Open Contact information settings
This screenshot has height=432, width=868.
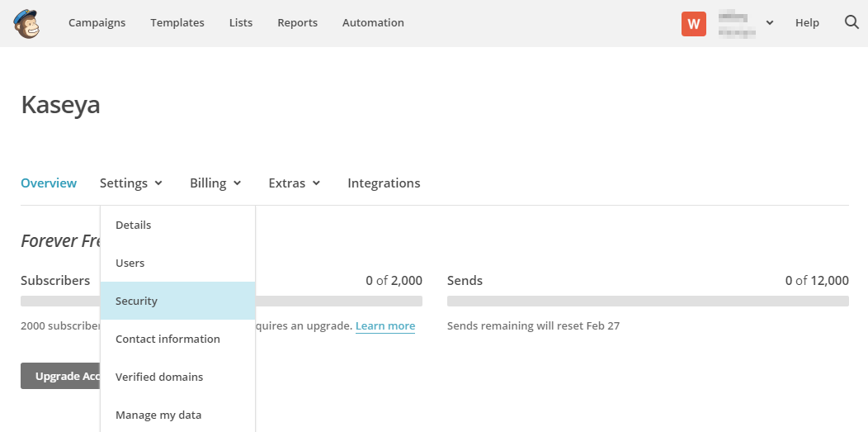(x=177, y=339)
